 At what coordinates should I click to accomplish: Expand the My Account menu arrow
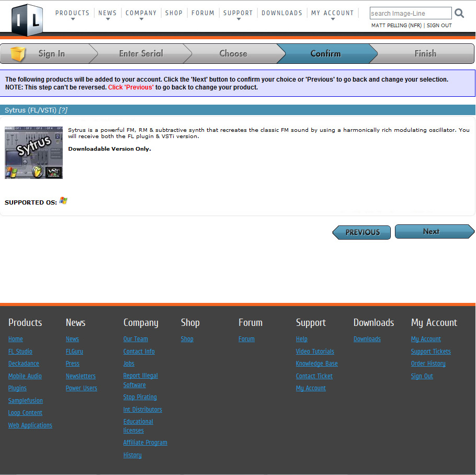coord(333,19)
